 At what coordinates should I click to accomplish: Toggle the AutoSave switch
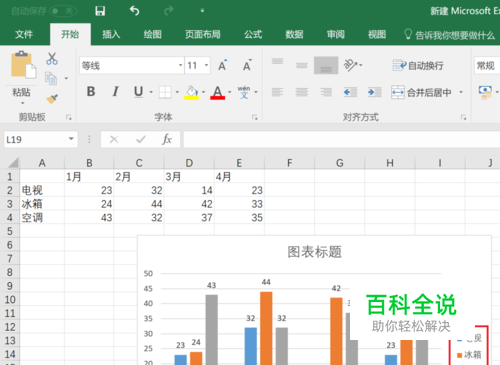click(x=63, y=11)
